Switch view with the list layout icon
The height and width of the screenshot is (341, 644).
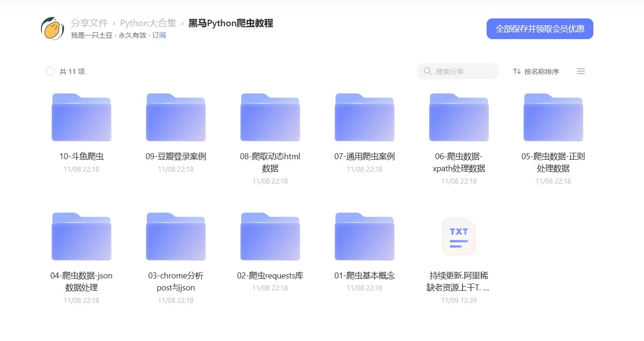pos(581,71)
